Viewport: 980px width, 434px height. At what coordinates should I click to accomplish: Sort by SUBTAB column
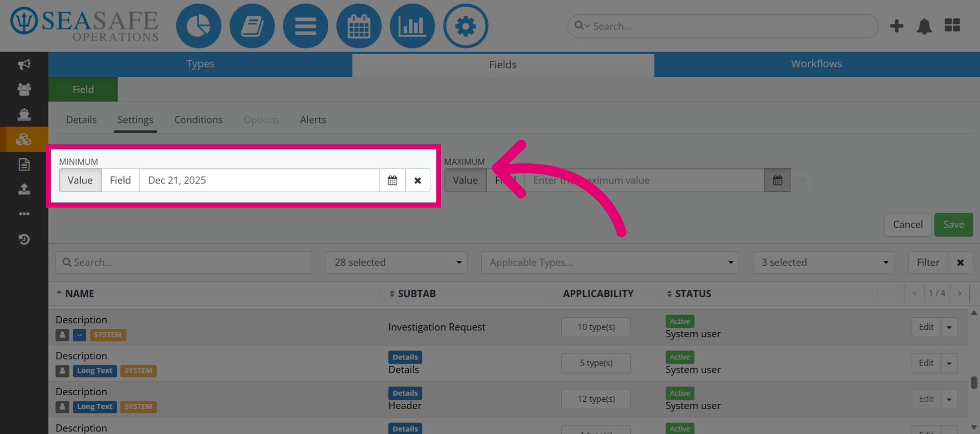click(412, 294)
